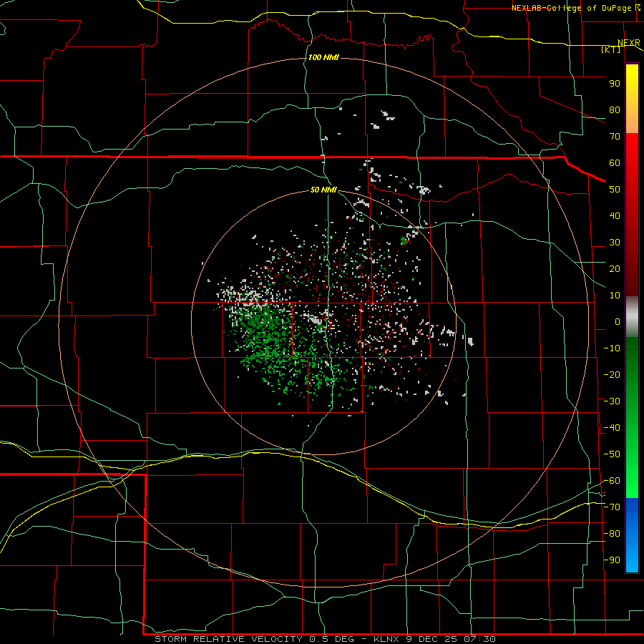Click the 30 value on velocity scale
Image resolution: width=644 pixels, height=644 pixels.
[x=615, y=243]
